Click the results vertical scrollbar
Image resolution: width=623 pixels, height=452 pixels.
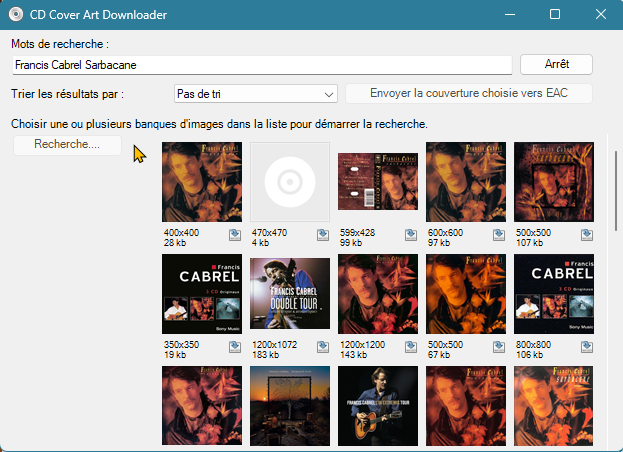pos(616,191)
